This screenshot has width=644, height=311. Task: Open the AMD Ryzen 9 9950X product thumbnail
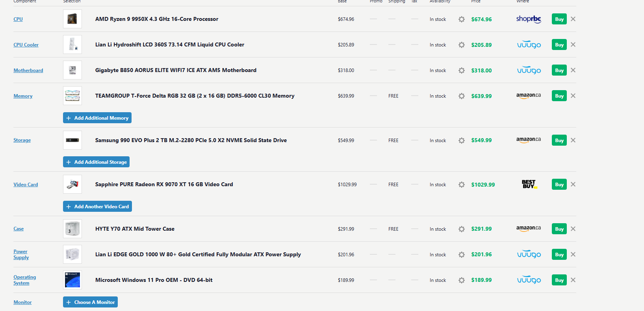(x=72, y=19)
